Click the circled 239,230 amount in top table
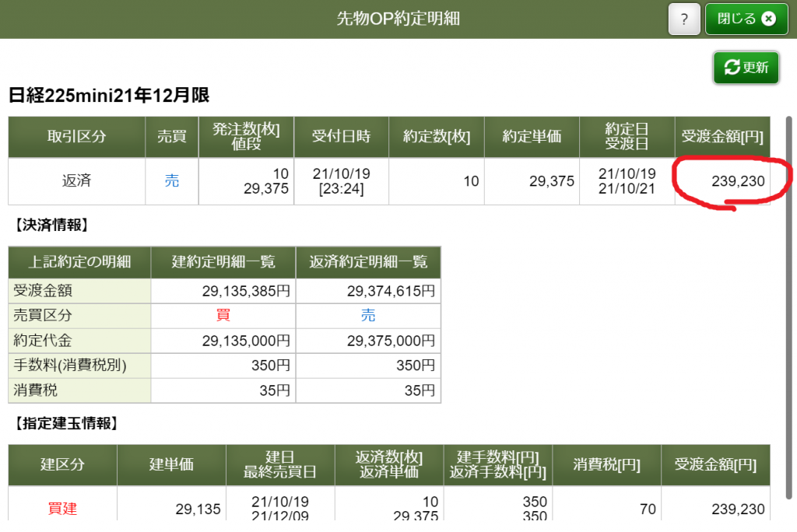Viewport: 797px width, 532px height. click(x=738, y=181)
